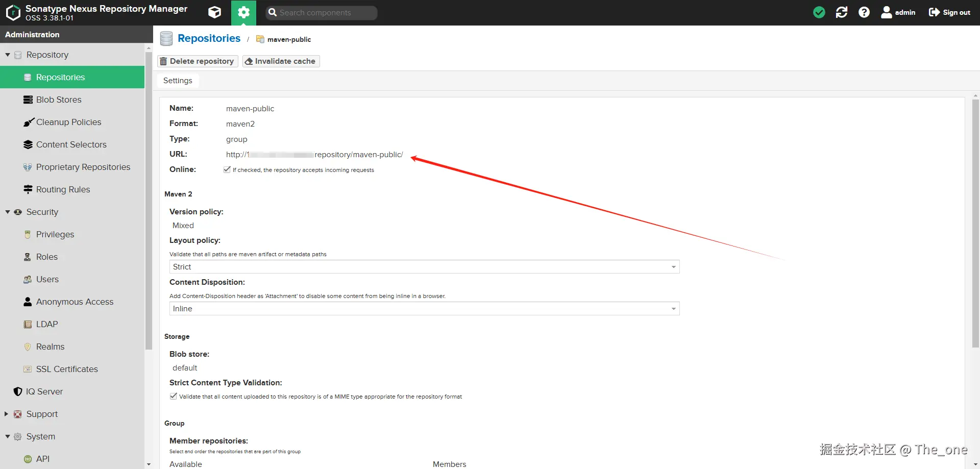Click the green system status check icon
This screenshot has height=469, width=980.
819,12
